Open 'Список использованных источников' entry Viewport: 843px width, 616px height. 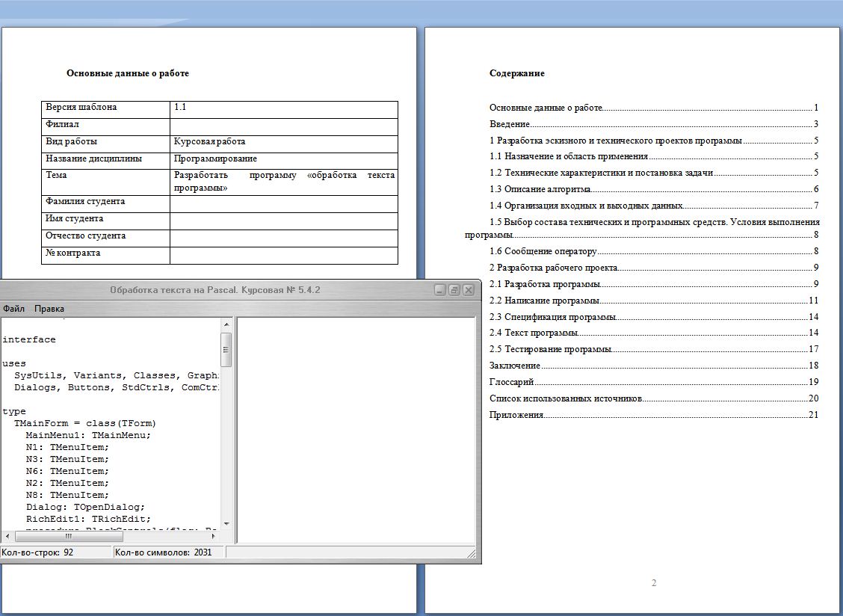[x=654, y=398]
